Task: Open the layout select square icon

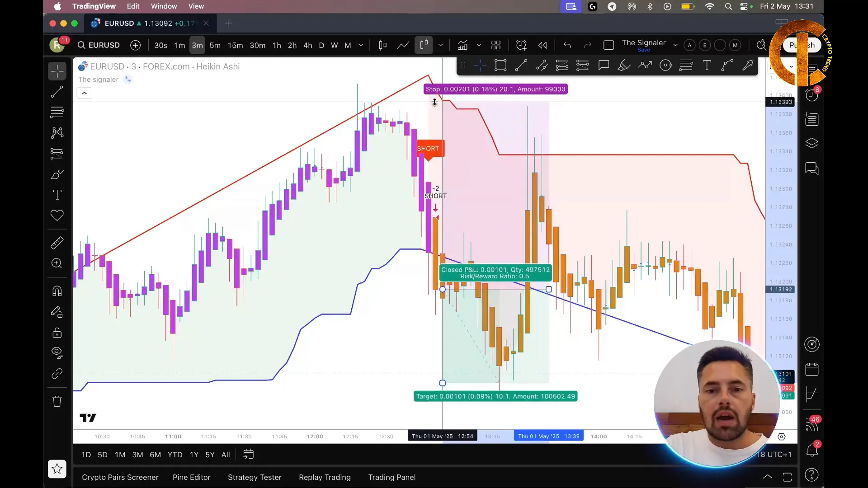Action: (x=609, y=45)
